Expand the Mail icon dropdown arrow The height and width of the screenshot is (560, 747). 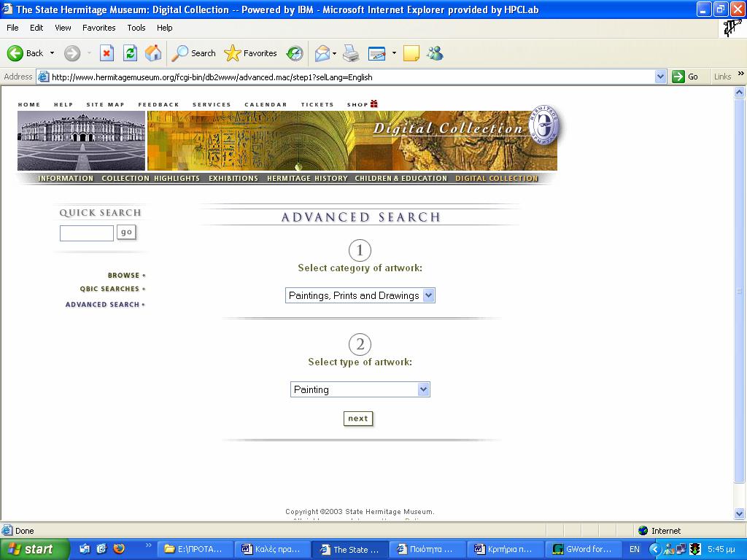tap(334, 53)
